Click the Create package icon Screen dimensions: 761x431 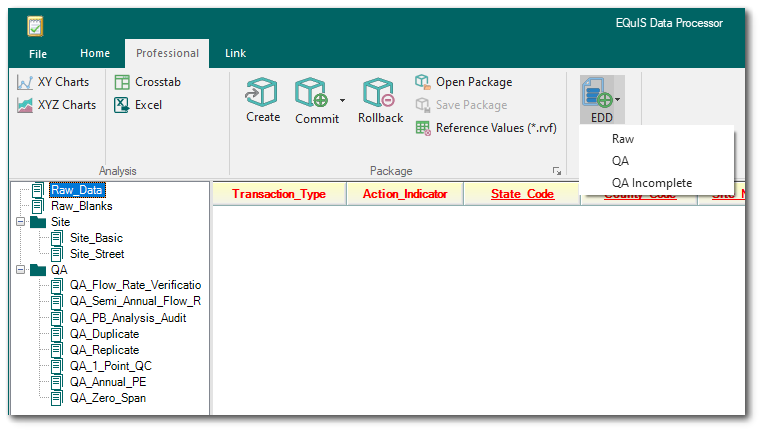(x=263, y=93)
